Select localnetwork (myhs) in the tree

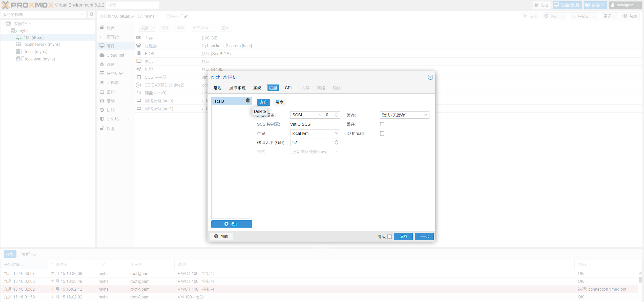coord(42,44)
